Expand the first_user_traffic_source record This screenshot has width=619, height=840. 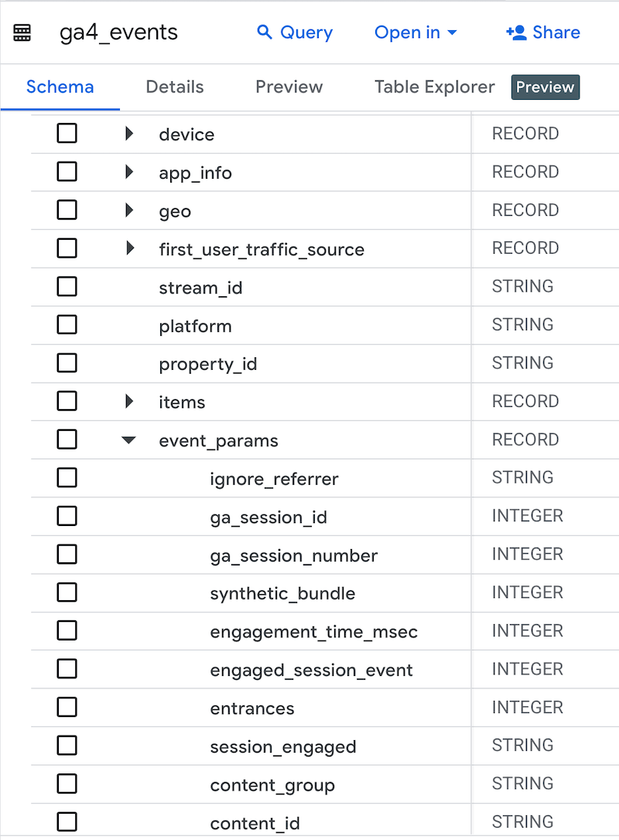coord(128,248)
